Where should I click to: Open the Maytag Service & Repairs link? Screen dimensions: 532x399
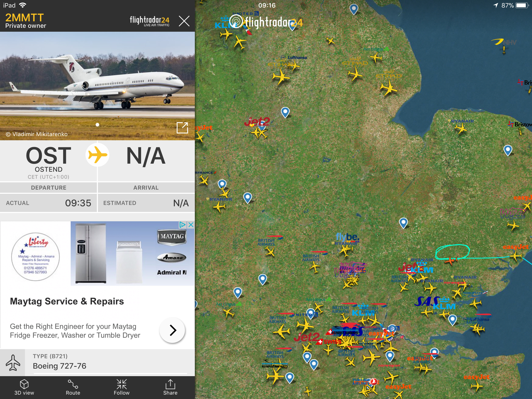pos(67,301)
